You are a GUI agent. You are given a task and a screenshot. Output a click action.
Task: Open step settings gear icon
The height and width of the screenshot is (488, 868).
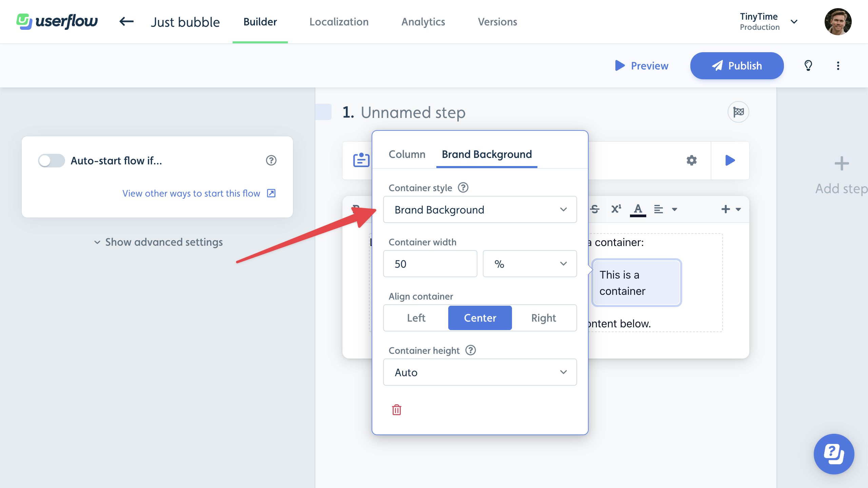[x=692, y=160]
